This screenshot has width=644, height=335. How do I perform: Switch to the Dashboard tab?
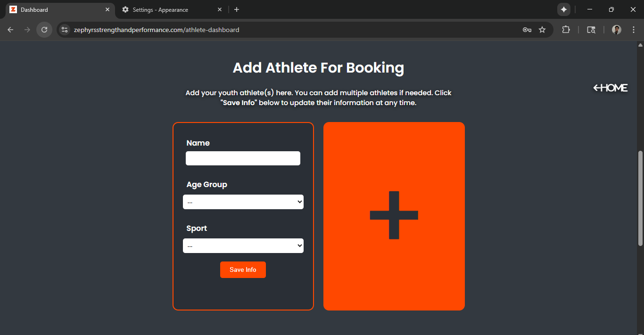(52, 9)
